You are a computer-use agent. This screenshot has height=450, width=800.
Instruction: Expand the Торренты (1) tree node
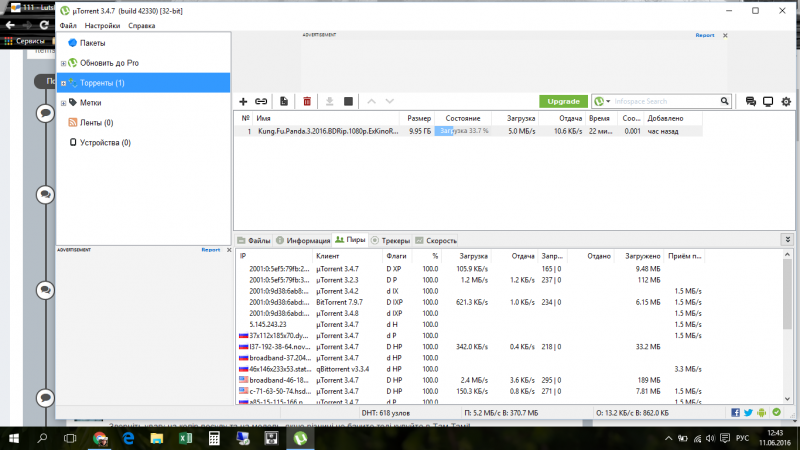(63, 83)
